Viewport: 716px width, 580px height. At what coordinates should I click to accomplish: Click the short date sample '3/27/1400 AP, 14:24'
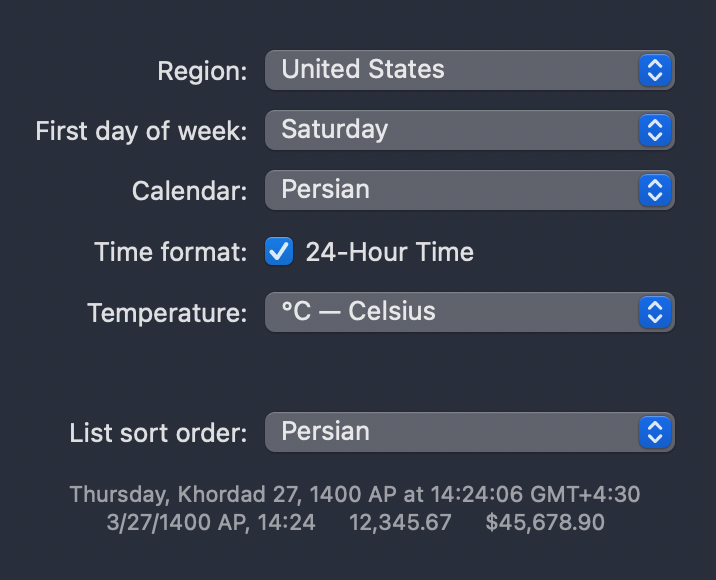(211, 521)
